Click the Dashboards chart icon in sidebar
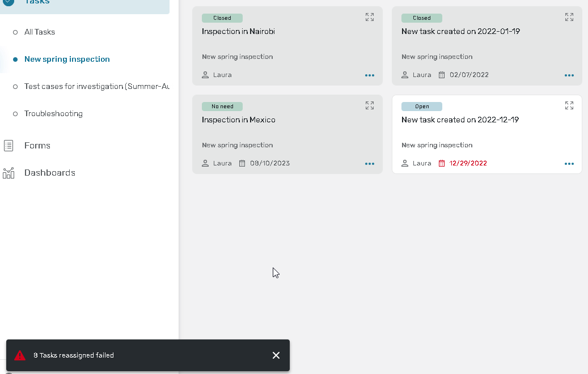Viewport: 588px width, 374px height. pyautogui.click(x=9, y=173)
